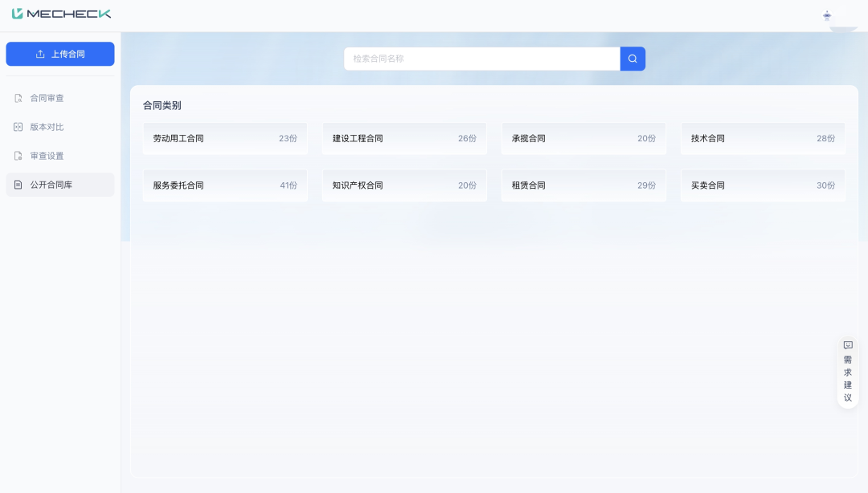Viewport: 868px width, 493px height.
Task: Click the 公开合同库 library icon
Action: click(x=18, y=184)
